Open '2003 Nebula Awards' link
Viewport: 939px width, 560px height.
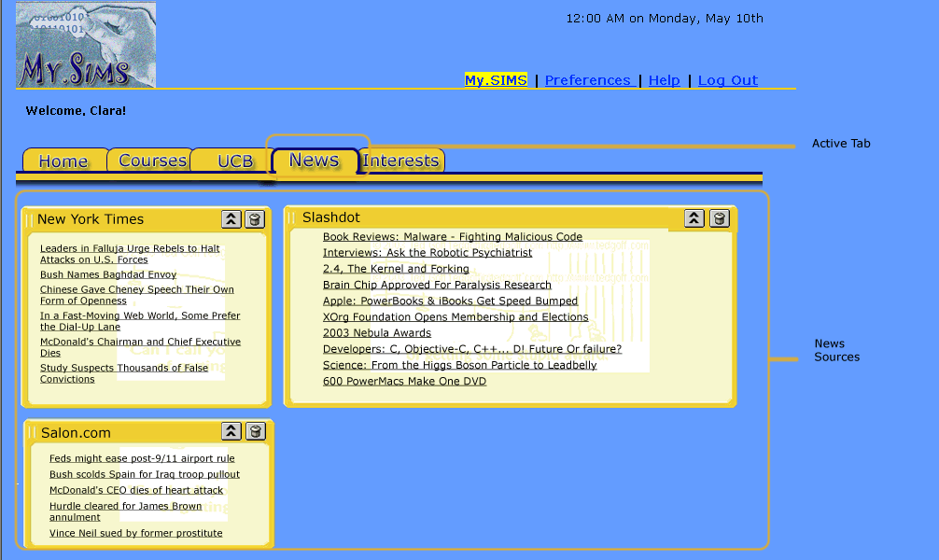coord(377,333)
